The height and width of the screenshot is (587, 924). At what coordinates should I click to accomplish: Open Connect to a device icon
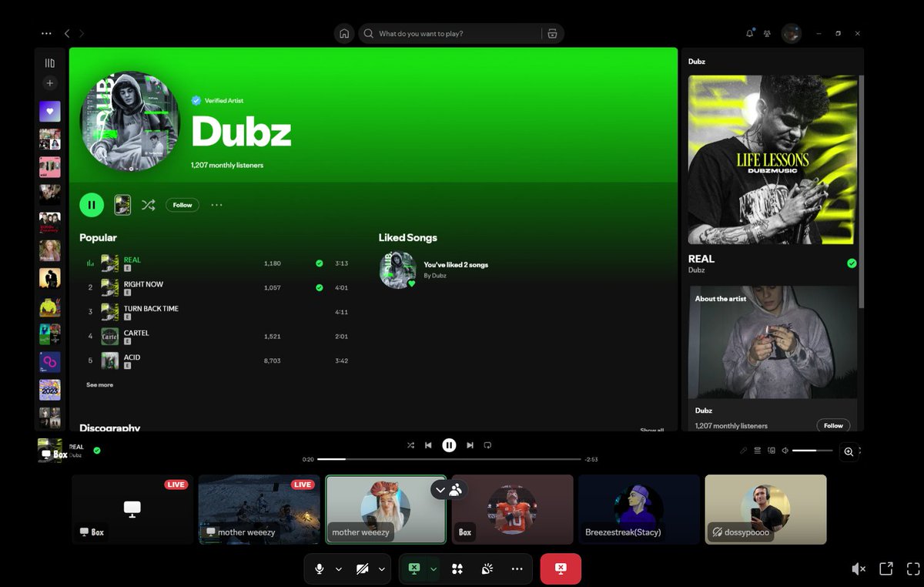772,451
